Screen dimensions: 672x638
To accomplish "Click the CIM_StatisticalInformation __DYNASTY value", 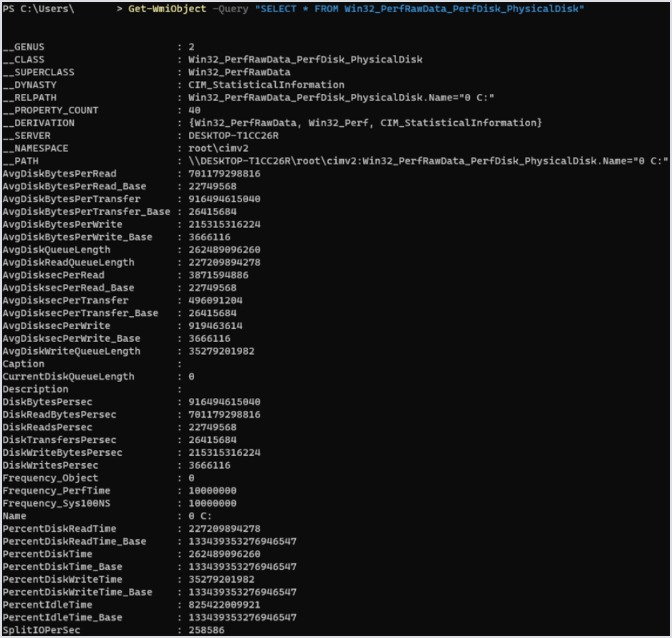I will click(266, 85).
